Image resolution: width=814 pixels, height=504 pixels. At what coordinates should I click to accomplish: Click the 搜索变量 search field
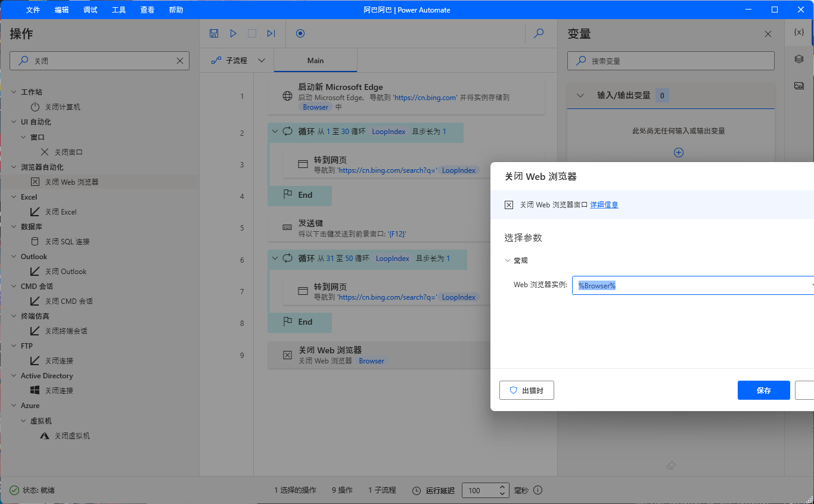pos(671,61)
